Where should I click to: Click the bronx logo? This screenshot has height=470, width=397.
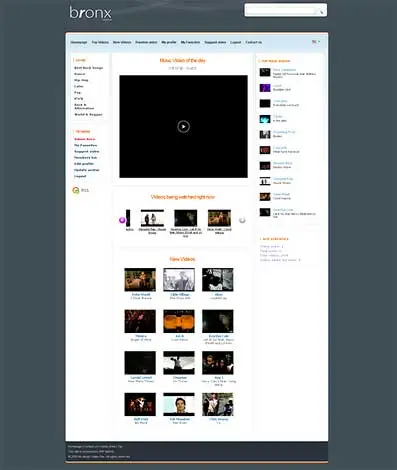(90, 13)
